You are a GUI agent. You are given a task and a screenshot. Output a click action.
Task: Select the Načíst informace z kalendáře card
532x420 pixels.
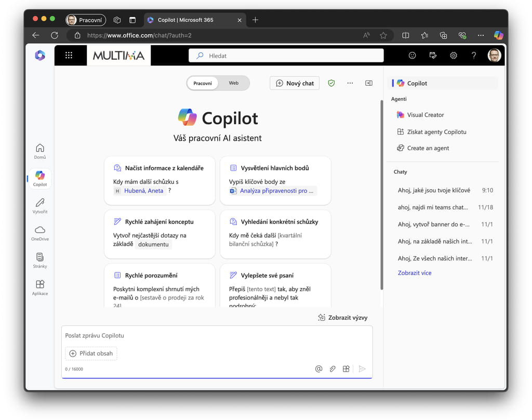(159, 180)
